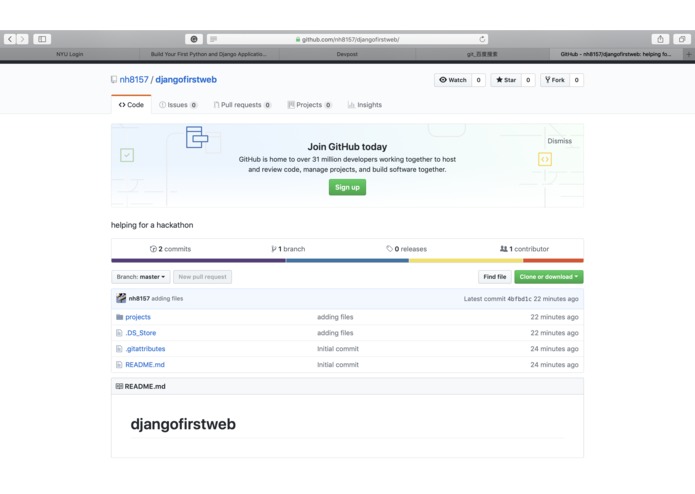This screenshot has width=695, height=494.
Task: Click the yellow code bracket icon in banner
Action: click(x=545, y=159)
